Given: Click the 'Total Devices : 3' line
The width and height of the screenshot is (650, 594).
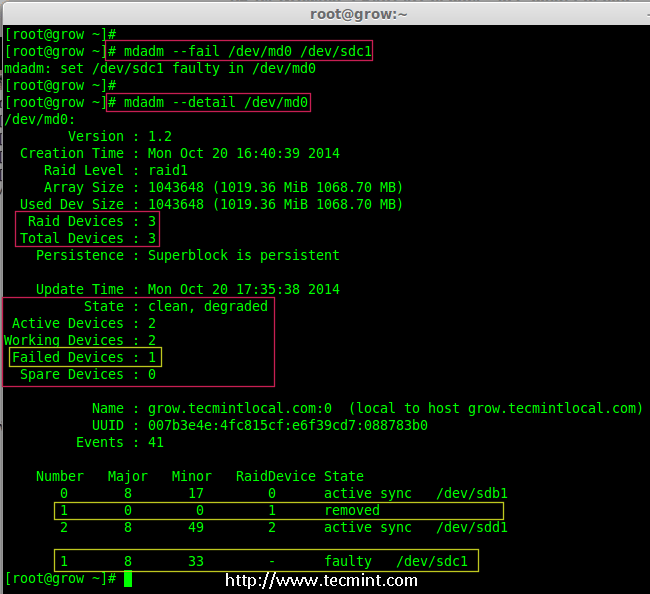Looking at the screenshot, I should 86,238.
